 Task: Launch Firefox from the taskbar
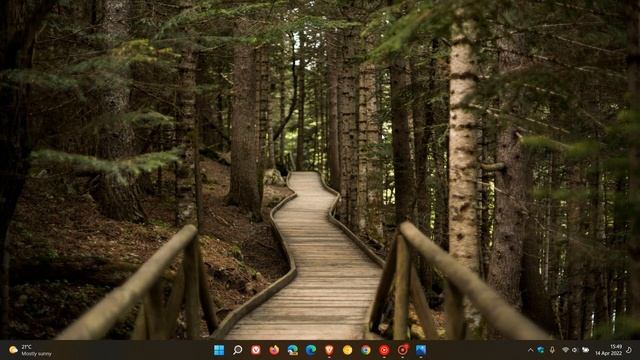[x=274, y=350]
